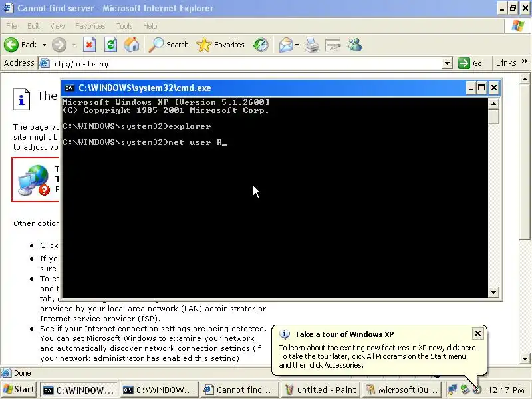Click the Refresh page icon
This screenshot has width=532, height=399.
(x=110, y=45)
